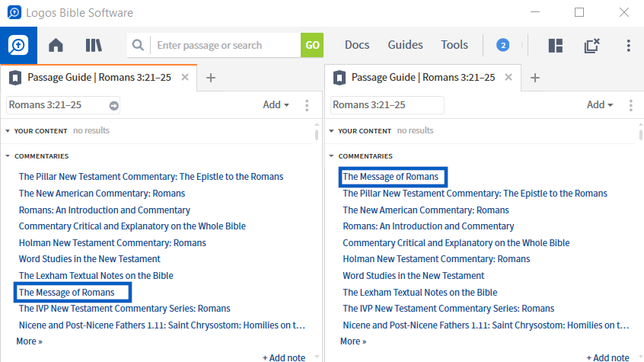Click More » in left pane commentaries
644x362 pixels.
coord(29,341)
